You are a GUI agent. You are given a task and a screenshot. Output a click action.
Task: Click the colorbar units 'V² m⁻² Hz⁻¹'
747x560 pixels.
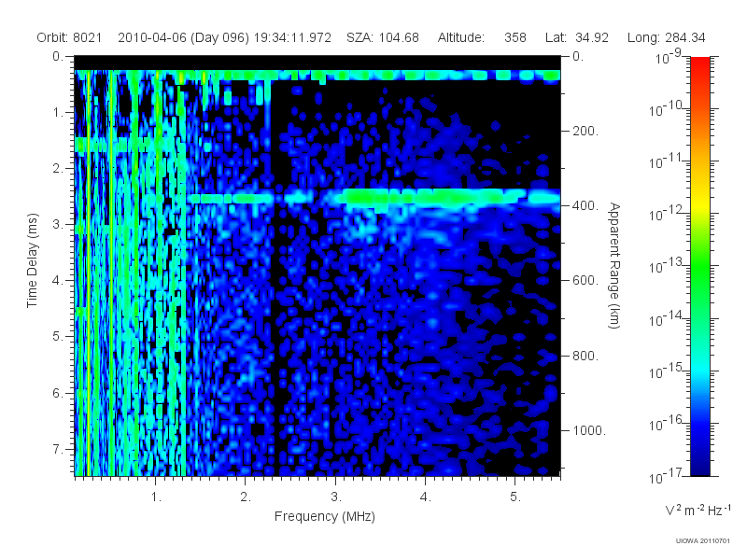click(x=698, y=510)
